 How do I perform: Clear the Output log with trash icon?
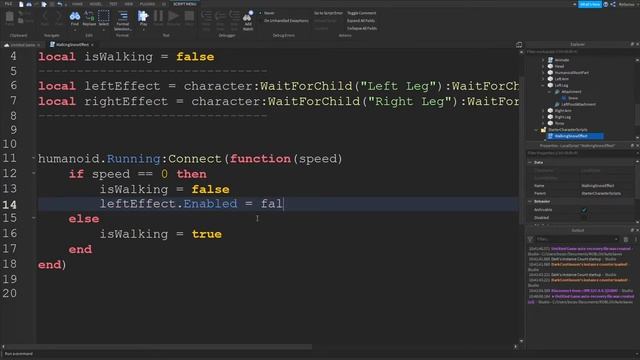[x=626, y=239]
